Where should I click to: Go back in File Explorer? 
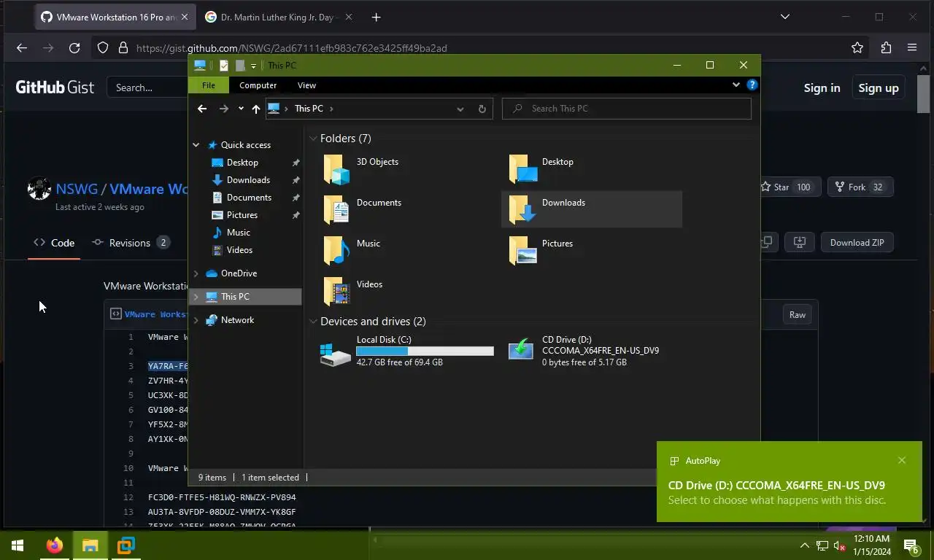point(202,109)
